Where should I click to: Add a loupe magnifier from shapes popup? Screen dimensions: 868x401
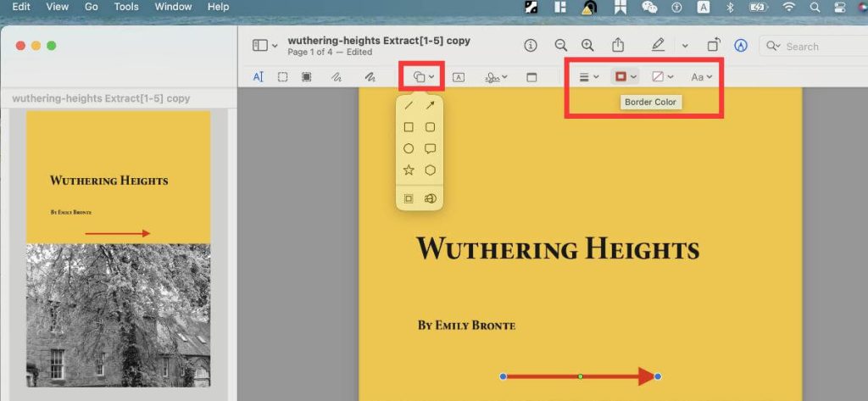(x=430, y=199)
